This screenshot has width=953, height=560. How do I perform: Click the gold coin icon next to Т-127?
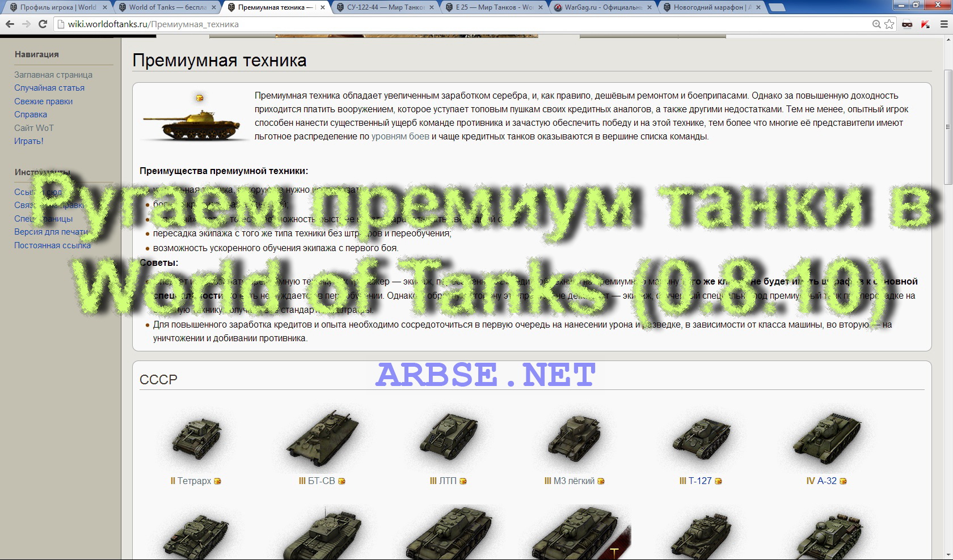pyautogui.click(x=718, y=481)
